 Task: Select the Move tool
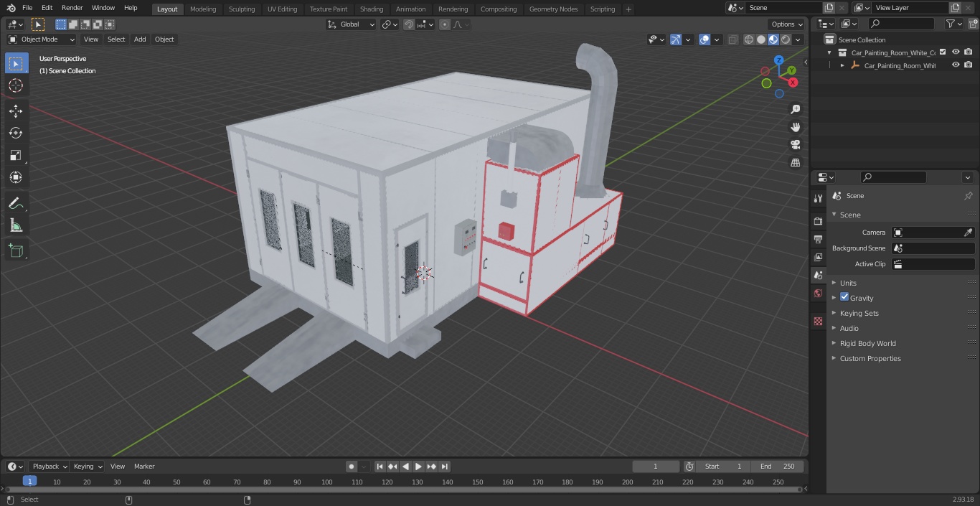[16, 111]
